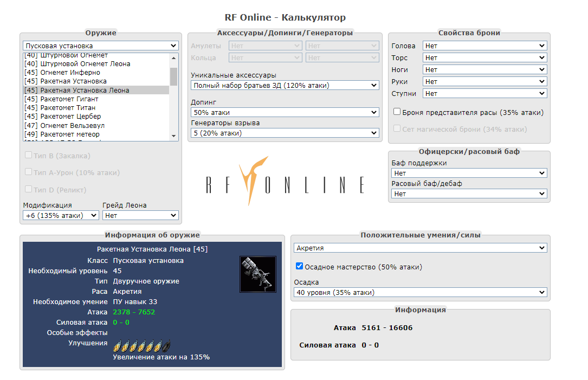Screen dimensions: 588x380
Task: Open the Грейд Леона dropdown
Action: tap(140, 215)
